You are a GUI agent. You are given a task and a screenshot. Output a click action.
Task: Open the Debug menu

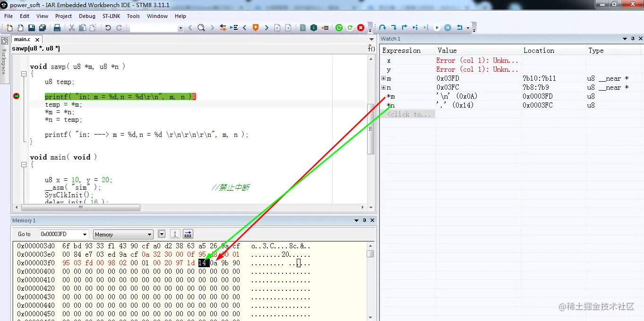pyautogui.click(x=87, y=16)
